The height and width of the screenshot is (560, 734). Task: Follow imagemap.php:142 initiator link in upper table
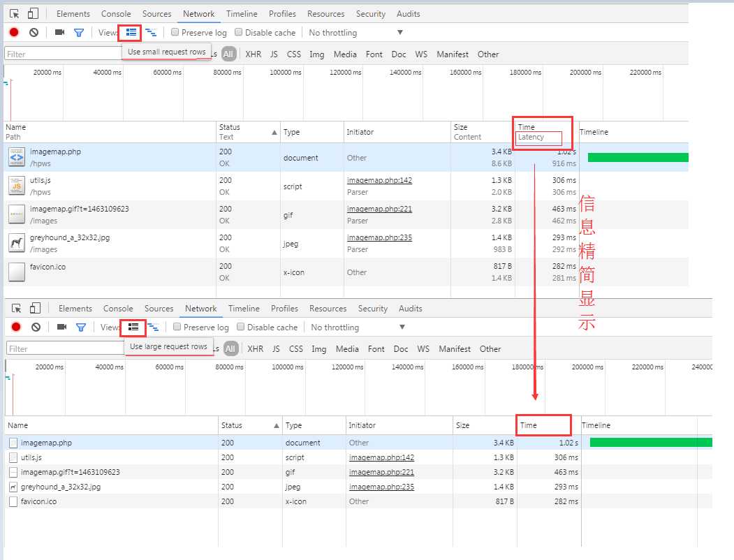[x=380, y=180]
